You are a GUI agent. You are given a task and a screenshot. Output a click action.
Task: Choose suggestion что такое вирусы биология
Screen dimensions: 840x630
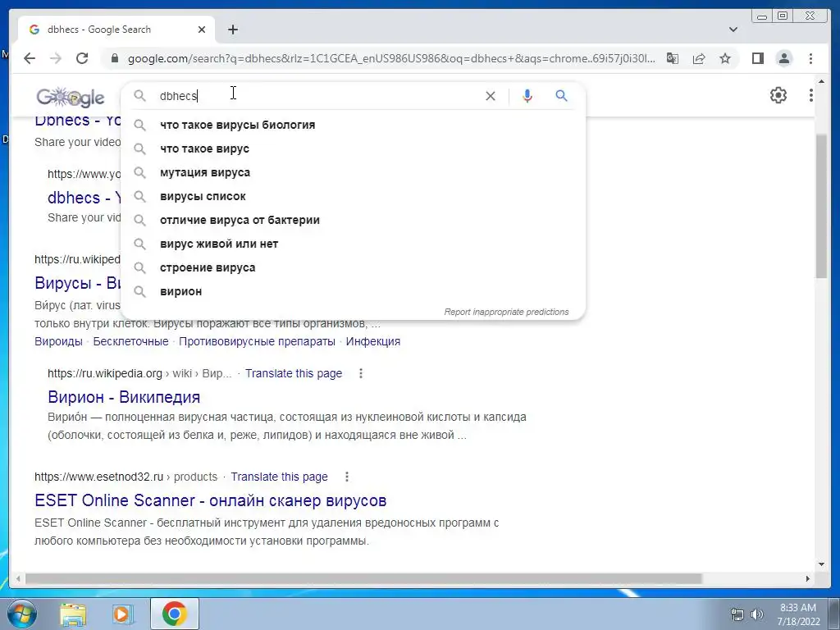(x=353, y=125)
